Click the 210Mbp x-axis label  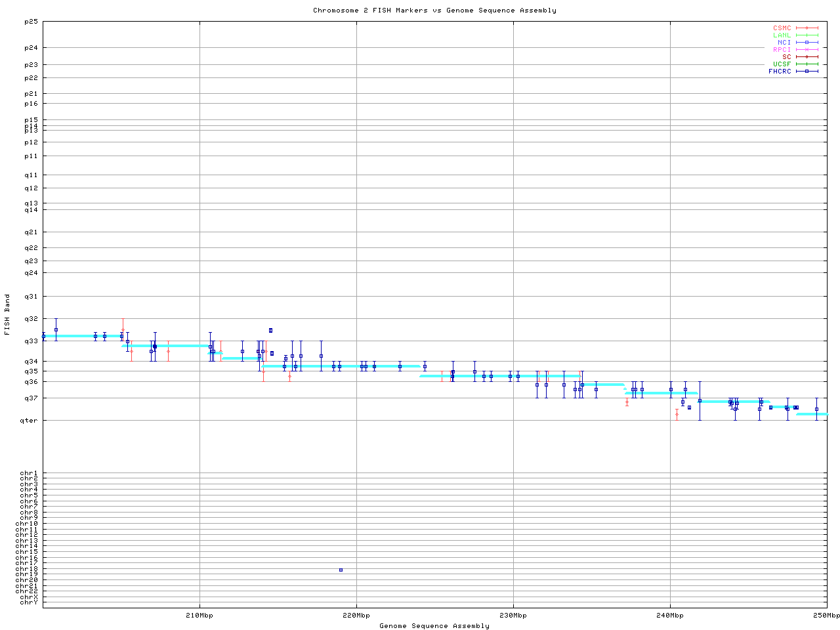coord(199,616)
